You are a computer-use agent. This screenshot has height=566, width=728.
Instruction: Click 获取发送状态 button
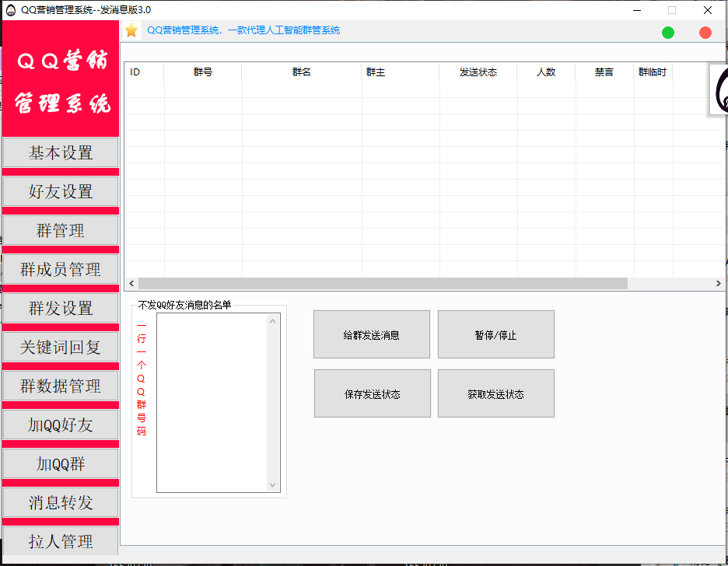coord(496,393)
